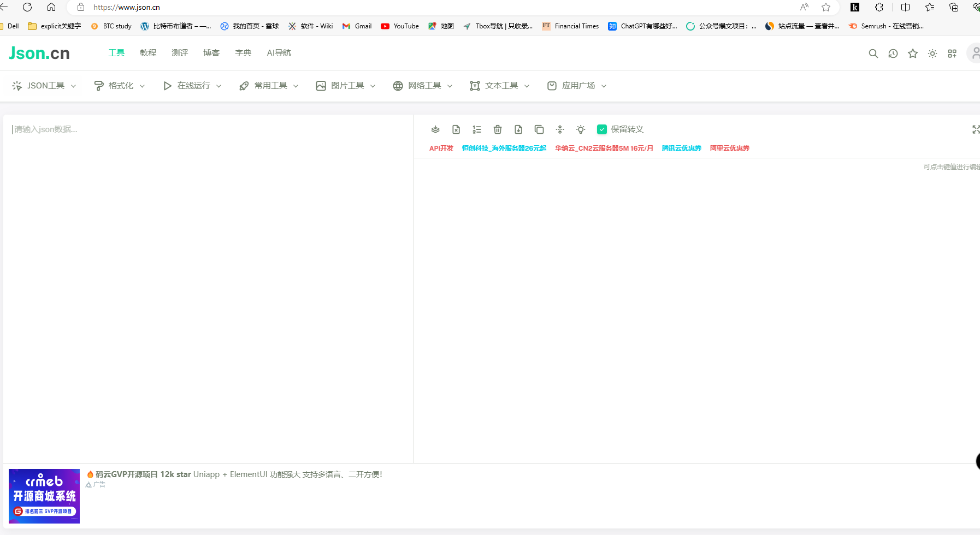The height and width of the screenshot is (535, 980).
Task: Add page to favorites star in address bar
Action: click(x=826, y=7)
